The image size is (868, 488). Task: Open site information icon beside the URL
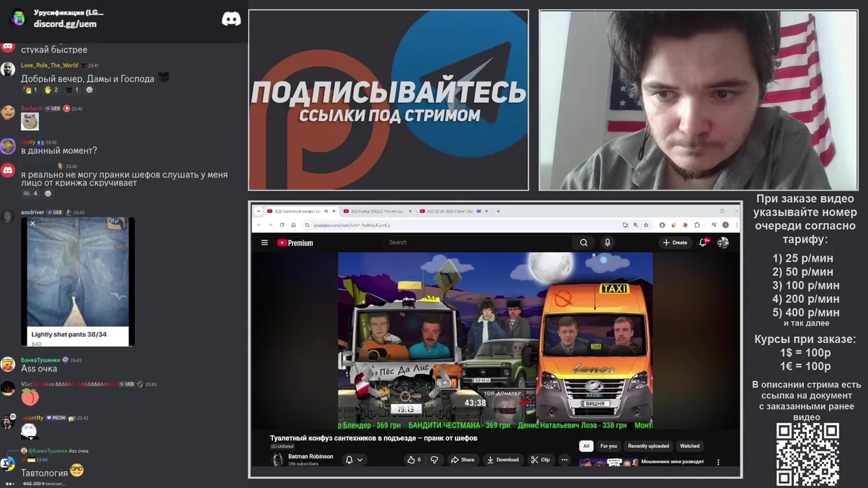[307, 224]
